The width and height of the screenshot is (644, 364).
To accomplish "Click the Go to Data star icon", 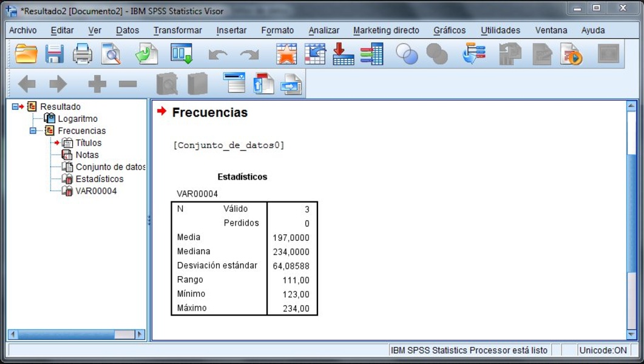I will 286,55.
